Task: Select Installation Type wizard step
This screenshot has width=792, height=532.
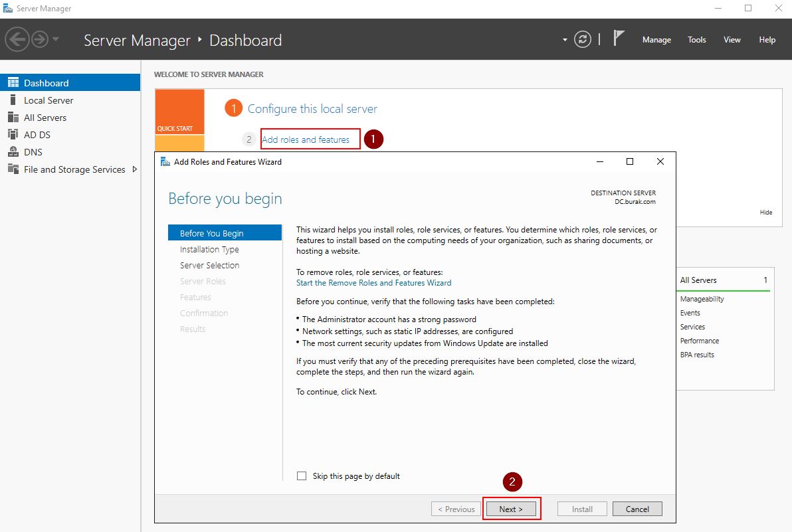Action: (209, 249)
